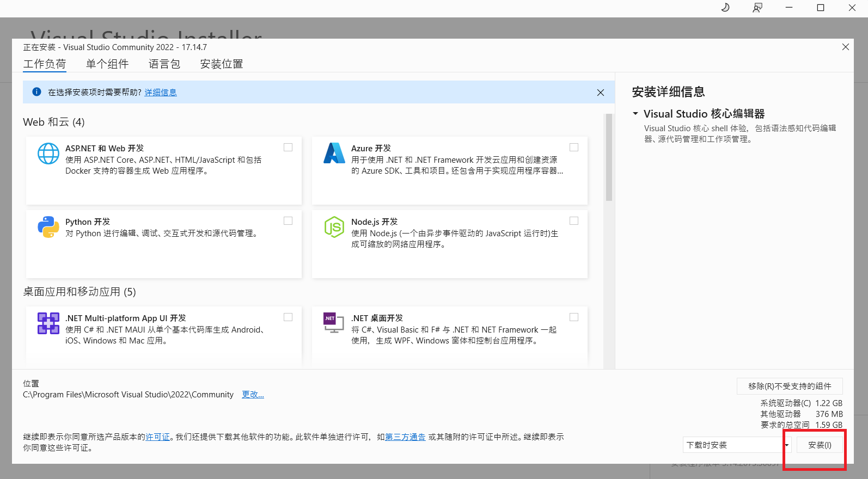Collapse the Visual Studio 核心编辑器 section
The height and width of the screenshot is (479, 868).
pos(635,114)
